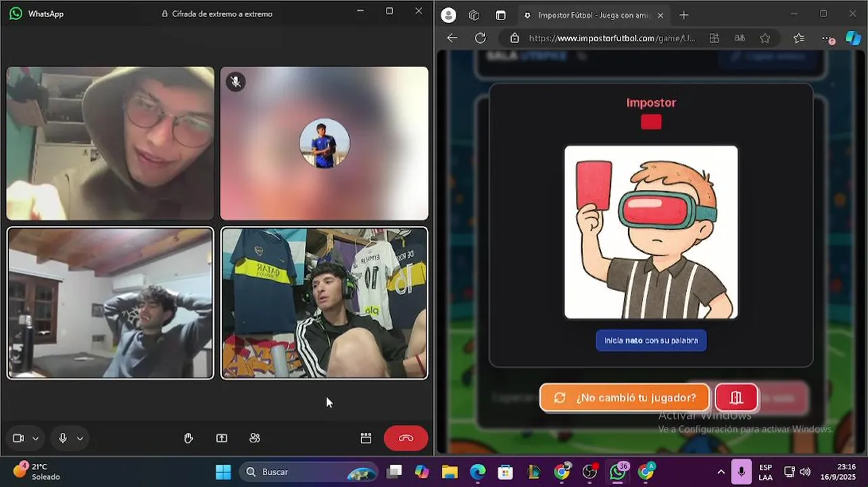Show hidden system tray icons chevron
The width and height of the screenshot is (868, 487).
point(721,472)
